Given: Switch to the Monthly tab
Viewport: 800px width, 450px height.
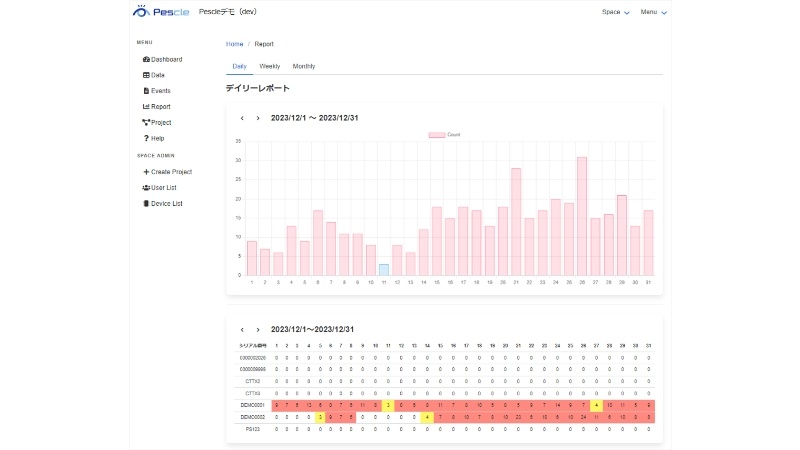Looking at the screenshot, I should [304, 66].
